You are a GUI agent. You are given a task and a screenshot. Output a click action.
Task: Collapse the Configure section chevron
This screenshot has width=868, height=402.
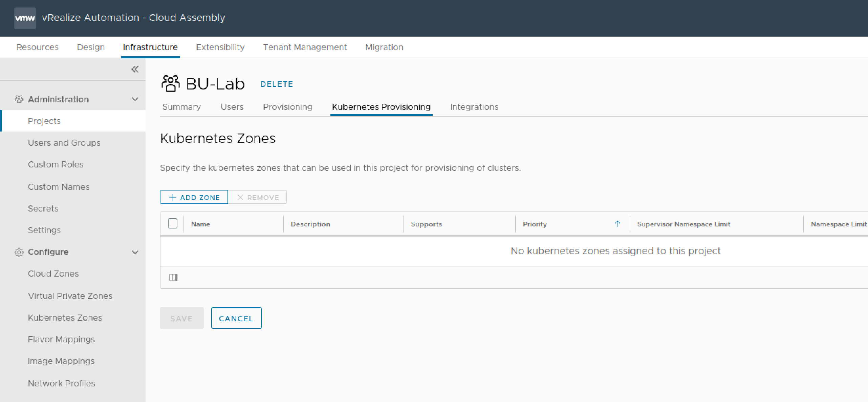click(135, 252)
